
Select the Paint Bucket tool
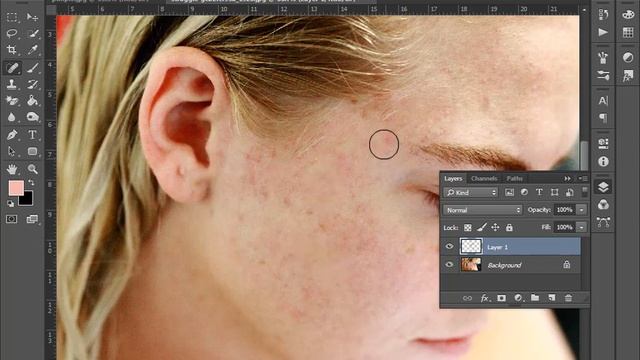pos(32,100)
